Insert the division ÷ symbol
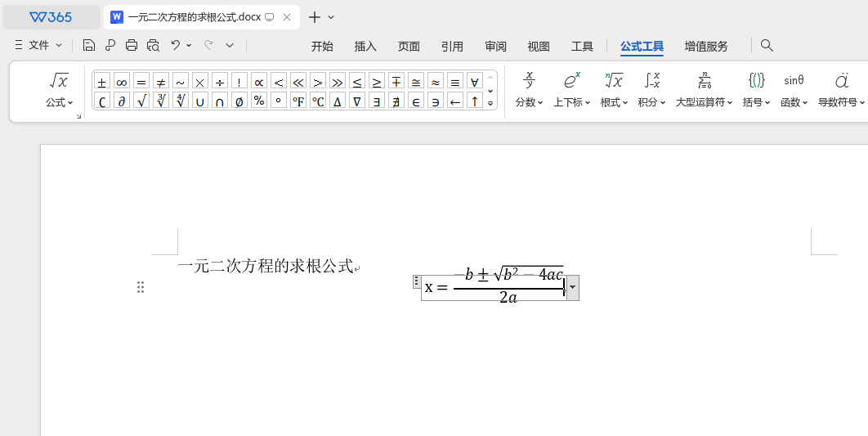This screenshot has width=868, height=436. coord(220,82)
